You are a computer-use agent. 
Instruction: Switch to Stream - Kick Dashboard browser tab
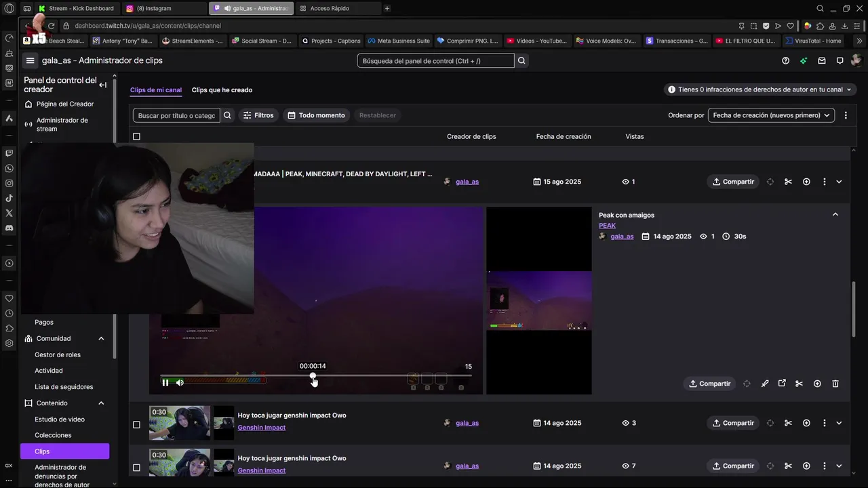[x=77, y=8]
